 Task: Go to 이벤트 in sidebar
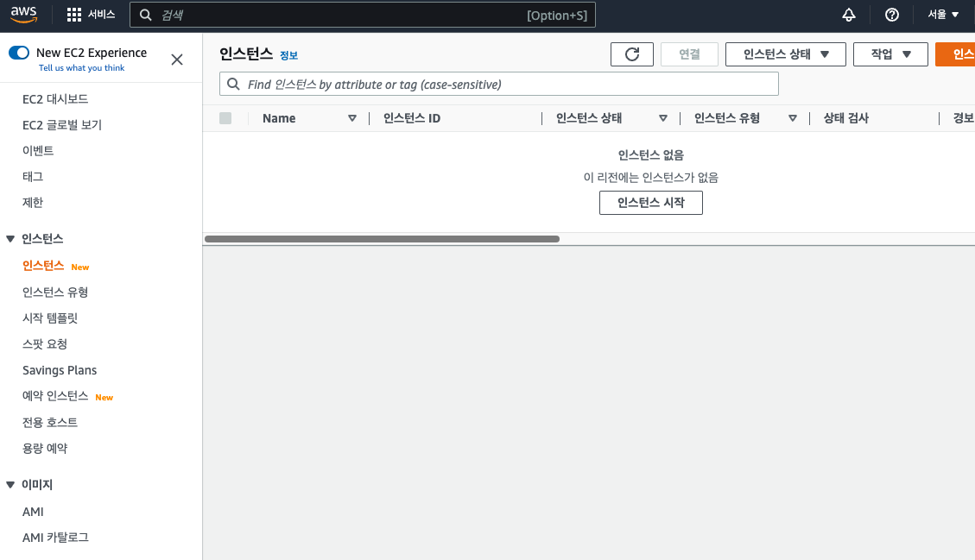point(38,150)
